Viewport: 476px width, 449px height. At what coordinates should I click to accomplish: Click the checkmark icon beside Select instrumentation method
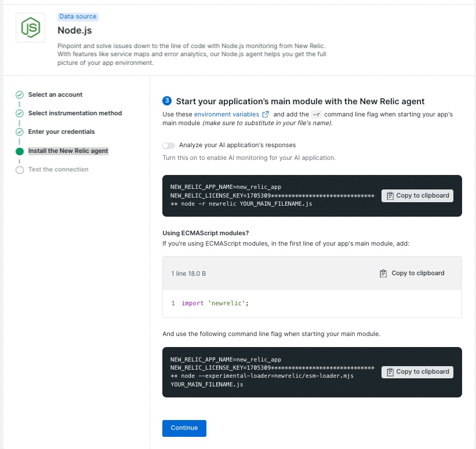[x=20, y=114]
